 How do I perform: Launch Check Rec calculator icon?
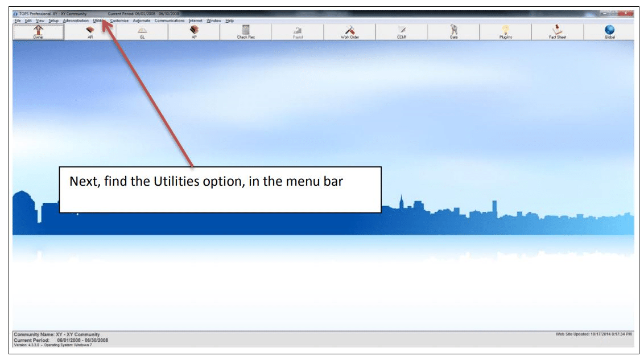pyautogui.click(x=246, y=32)
